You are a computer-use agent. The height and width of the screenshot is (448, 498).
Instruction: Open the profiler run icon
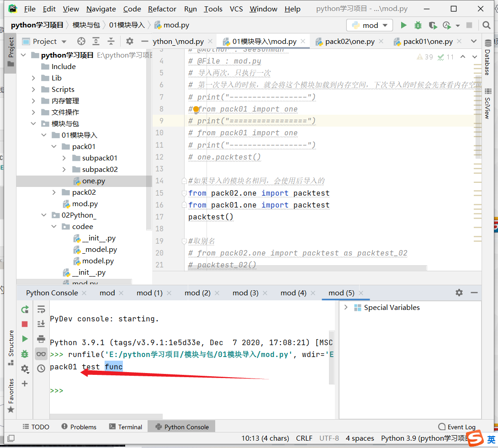[447, 25]
